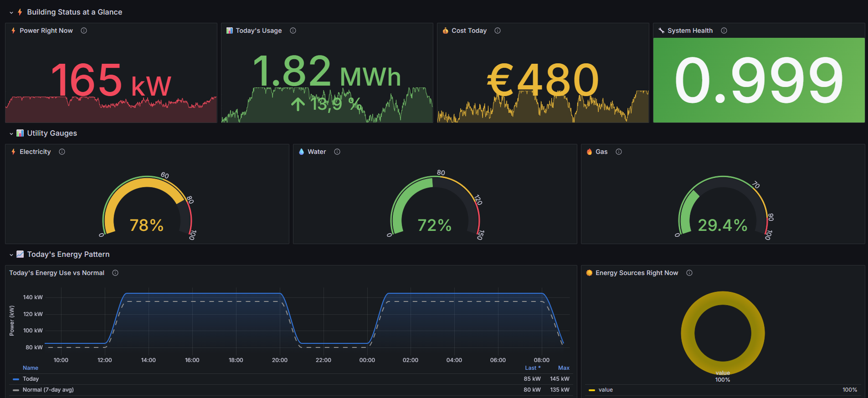Collapse Building Status at a Glance row

point(11,12)
